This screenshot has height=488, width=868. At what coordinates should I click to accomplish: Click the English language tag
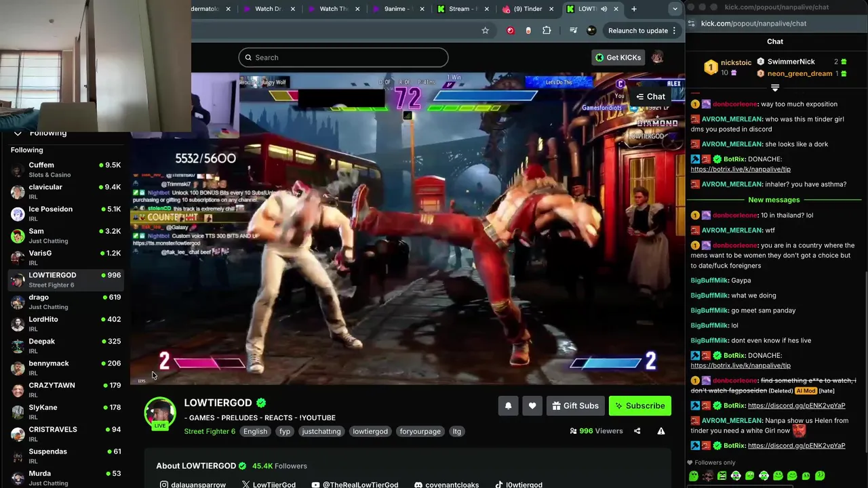click(x=255, y=431)
